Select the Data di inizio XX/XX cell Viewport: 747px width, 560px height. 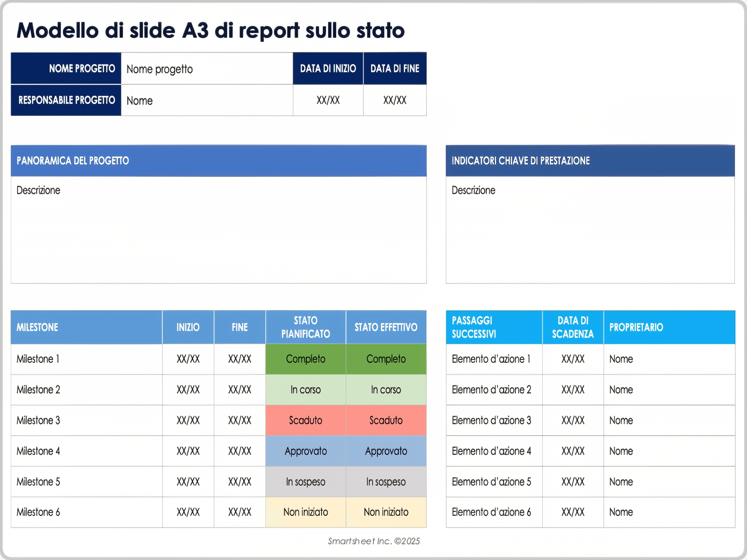click(x=328, y=100)
